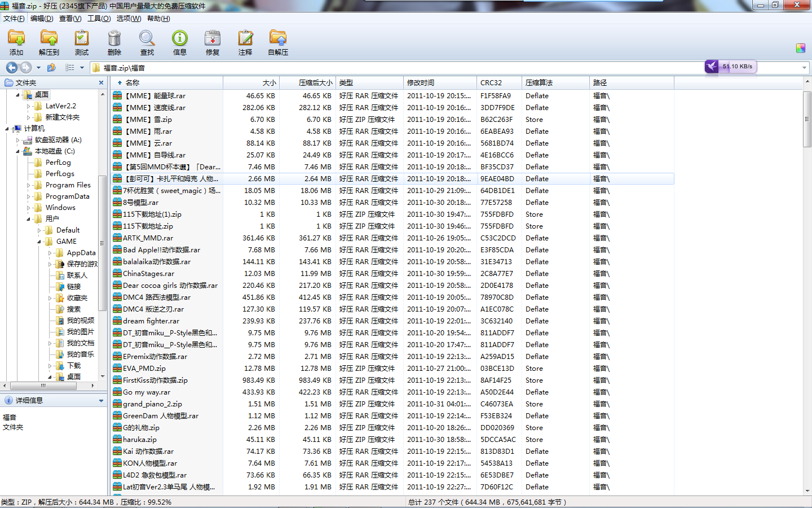Select file dream fighter.rar
The image size is (812, 508).
coord(151,321)
